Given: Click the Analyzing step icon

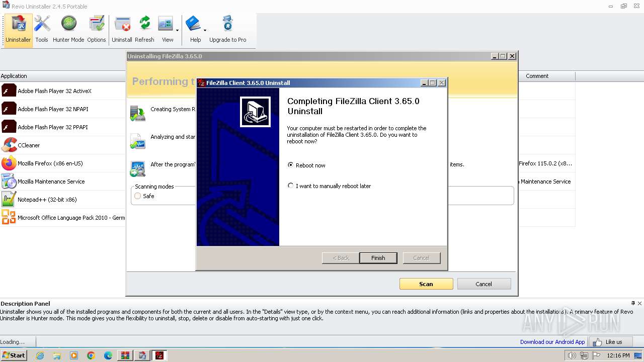Looking at the screenshot, I should [137, 141].
